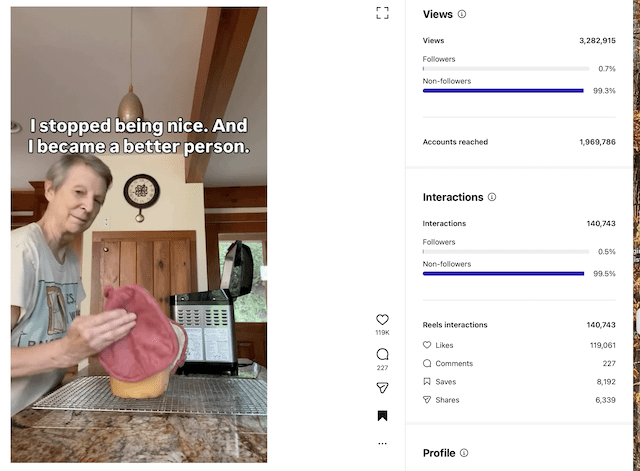Click the info icon beside Views heading
Viewport: 640px width, 471px height.
tap(462, 15)
